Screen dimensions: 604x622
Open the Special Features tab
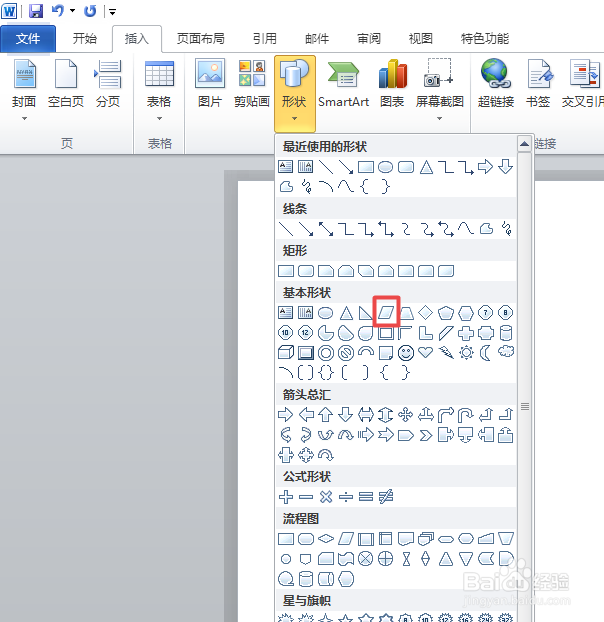485,38
